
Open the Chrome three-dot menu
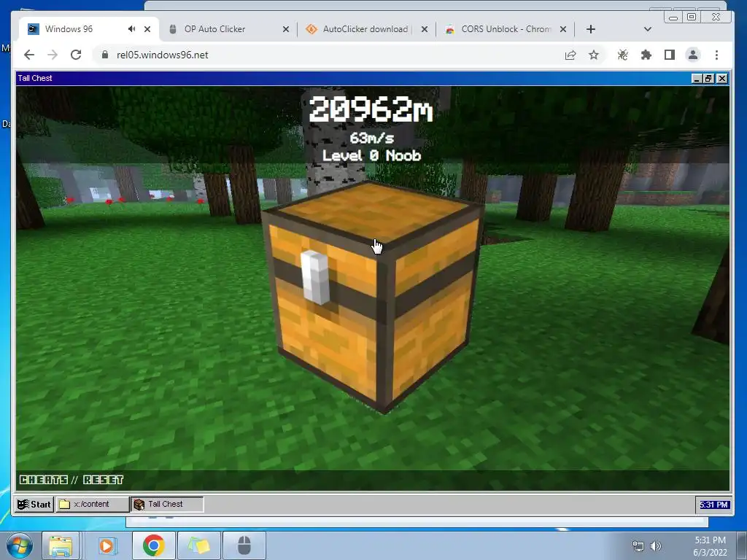[x=716, y=55]
